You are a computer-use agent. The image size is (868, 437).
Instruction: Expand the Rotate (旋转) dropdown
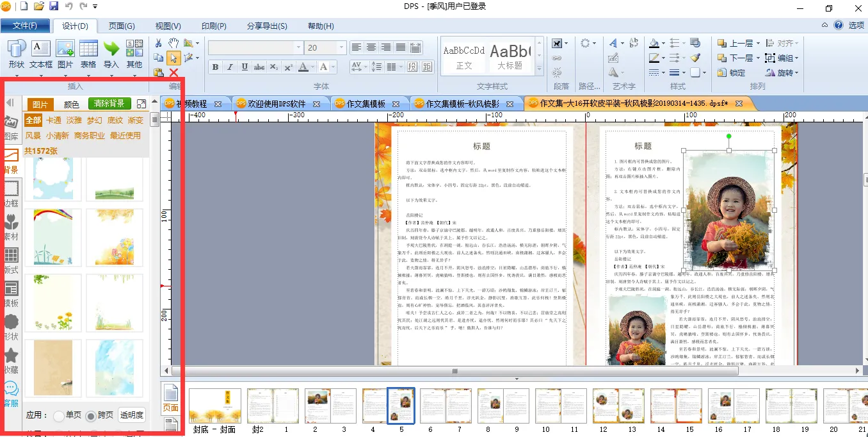796,73
